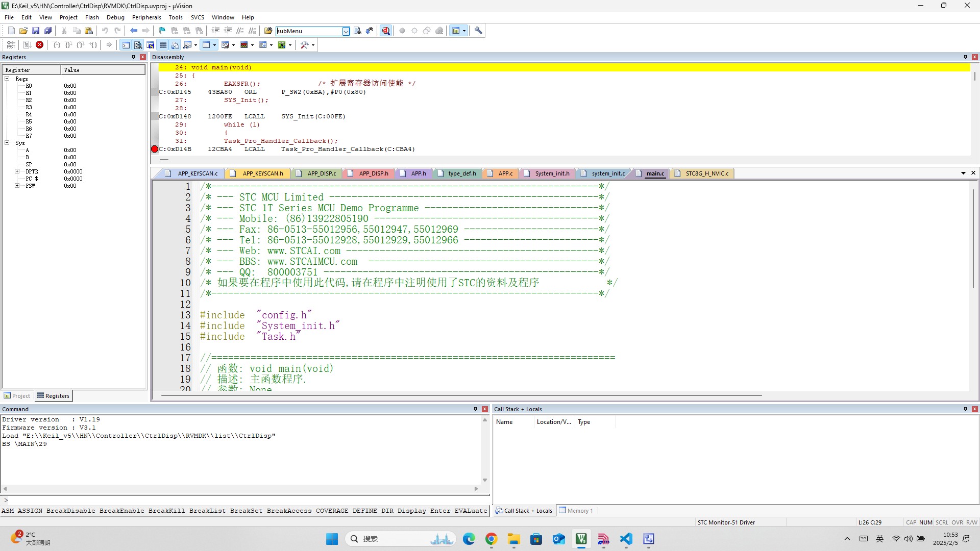This screenshot has width=980, height=551.
Task: Remove the red breakpoint at C:0xD14B
Action: (x=155, y=149)
